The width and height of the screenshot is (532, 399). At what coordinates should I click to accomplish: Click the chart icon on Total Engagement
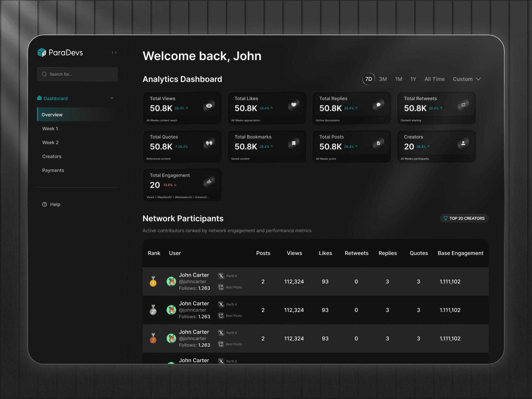click(209, 181)
